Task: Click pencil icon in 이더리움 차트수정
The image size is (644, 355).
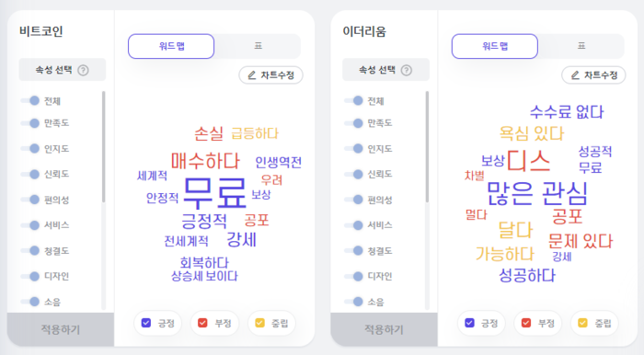Action: click(x=575, y=75)
